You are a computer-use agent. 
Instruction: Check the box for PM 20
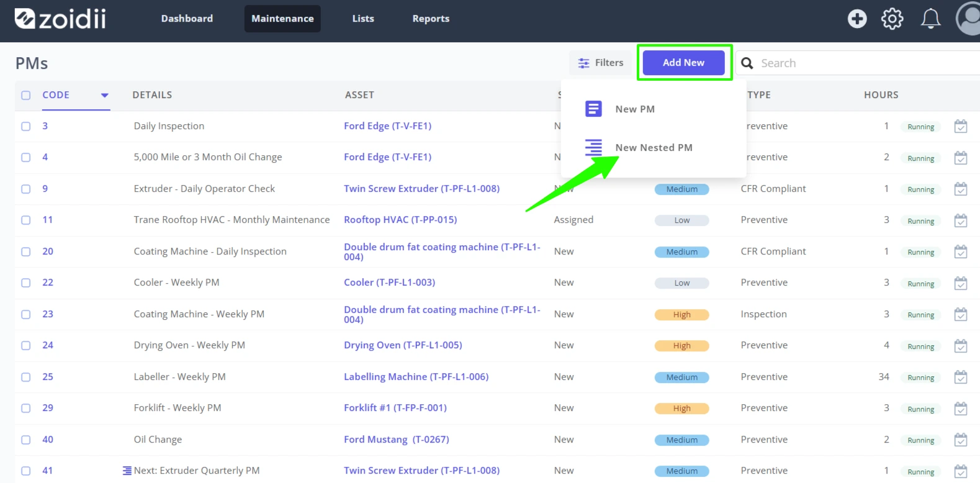click(26, 251)
